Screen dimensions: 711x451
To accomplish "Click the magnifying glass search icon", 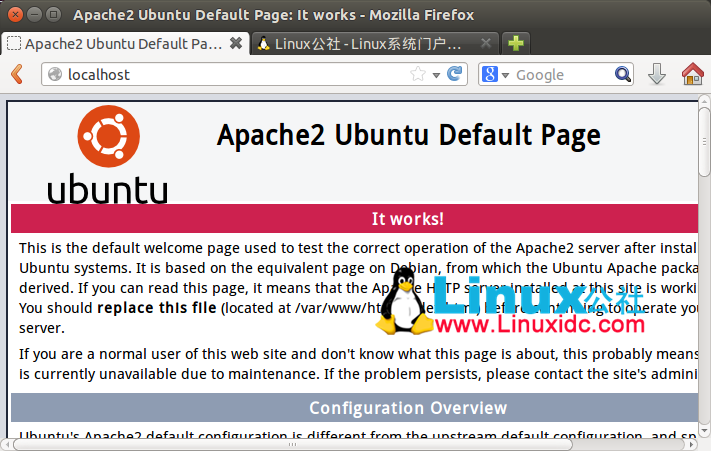I will pyautogui.click(x=623, y=74).
